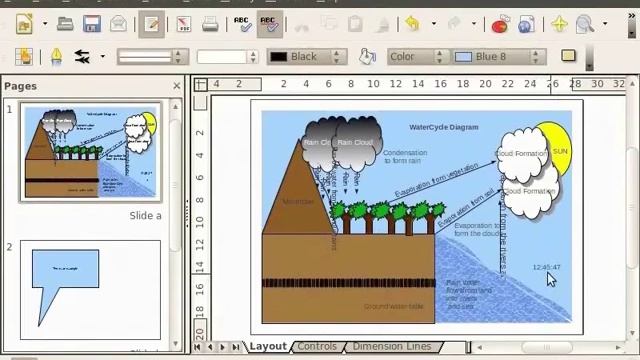640x360 pixels.
Task: Click the Print icon
Action: point(210,24)
